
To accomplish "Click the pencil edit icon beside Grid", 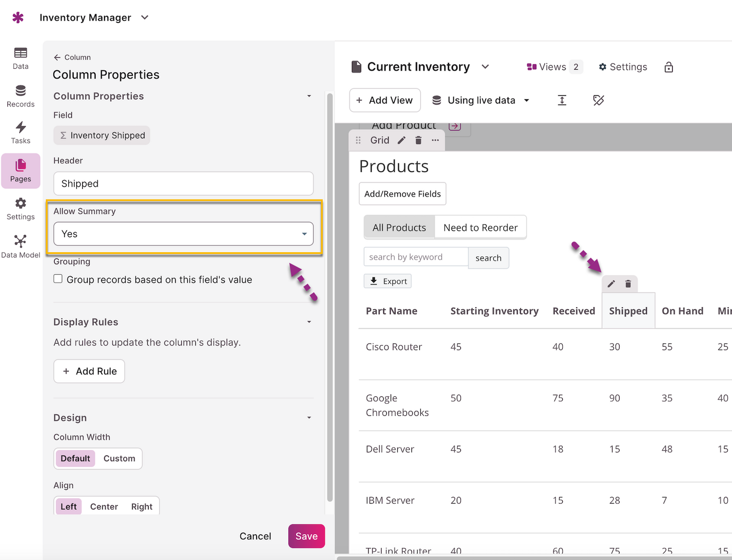I will pos(401,140).
